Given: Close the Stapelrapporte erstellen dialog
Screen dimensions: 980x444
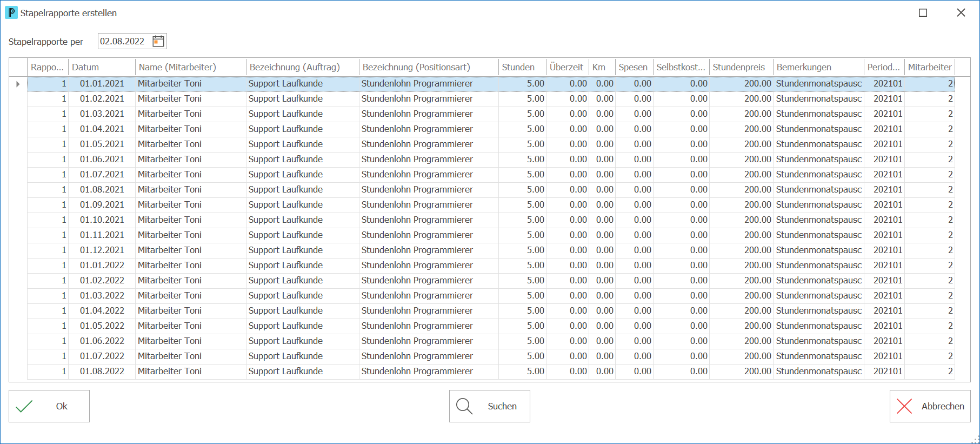Looking at the screenshot, I should tap(961, 12).
